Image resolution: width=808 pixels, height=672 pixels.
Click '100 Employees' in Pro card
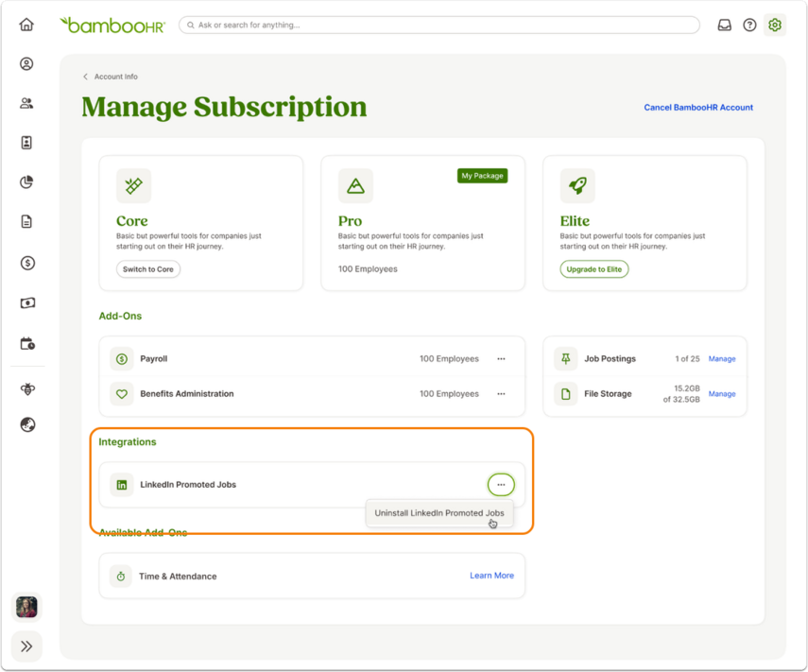coord(368,269)
